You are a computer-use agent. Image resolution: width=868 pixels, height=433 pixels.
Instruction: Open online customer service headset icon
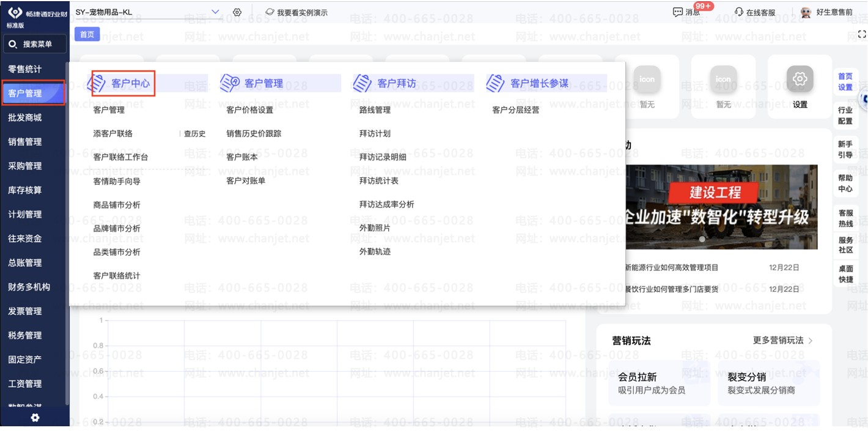[x=738, y=12]
